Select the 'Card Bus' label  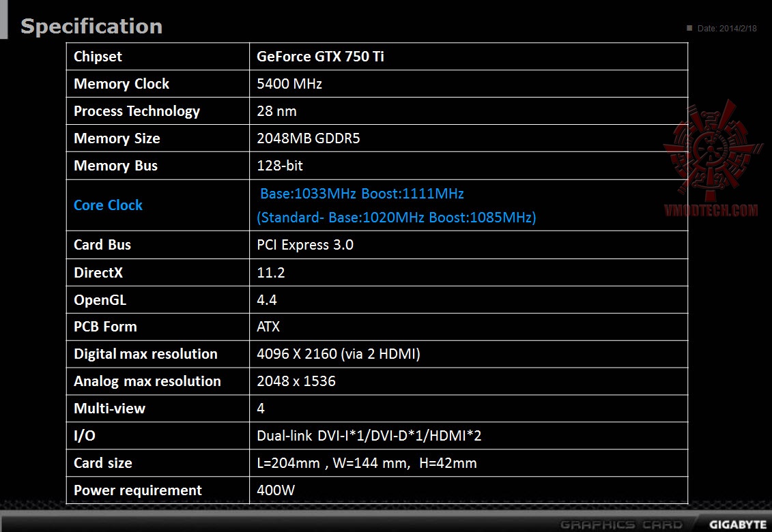[102, 245]
